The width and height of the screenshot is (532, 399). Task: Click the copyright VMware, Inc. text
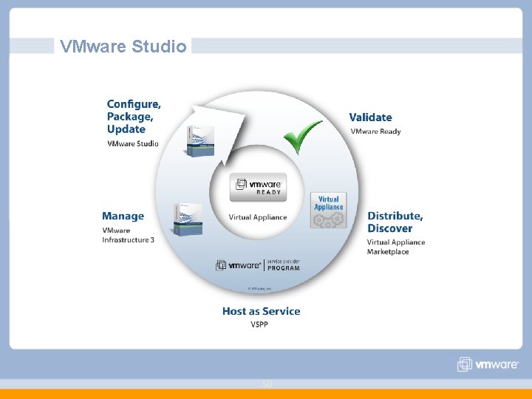click(x=260, y=289)
